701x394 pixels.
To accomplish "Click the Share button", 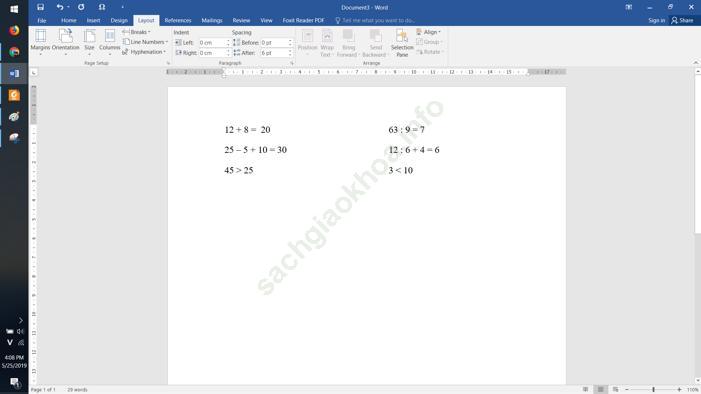I will (x=682, y=21).
